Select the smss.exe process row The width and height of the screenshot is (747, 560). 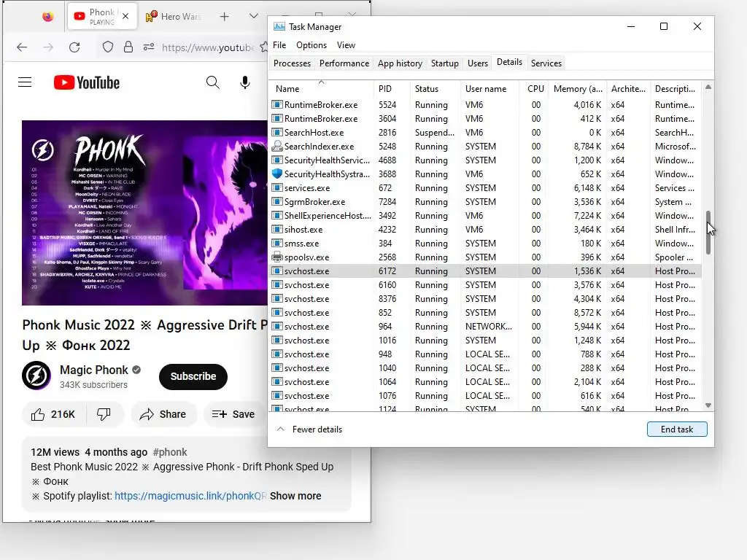(x=485, y=244)
